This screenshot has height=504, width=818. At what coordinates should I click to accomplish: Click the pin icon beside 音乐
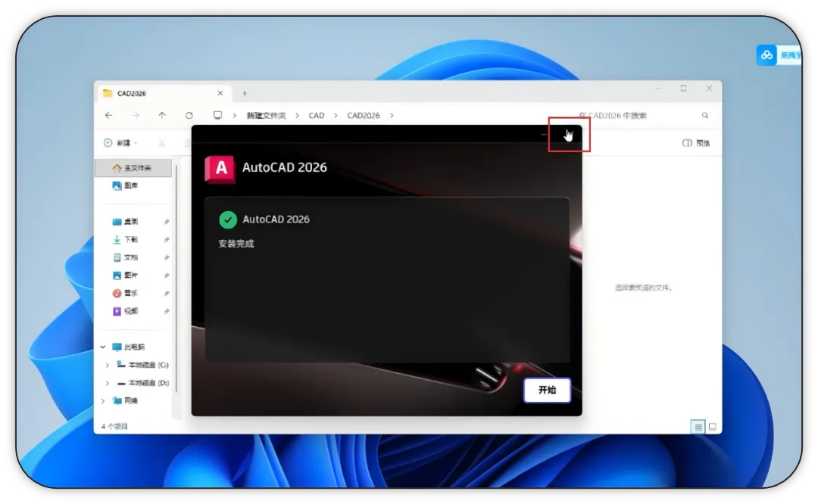tap(167, 294)
